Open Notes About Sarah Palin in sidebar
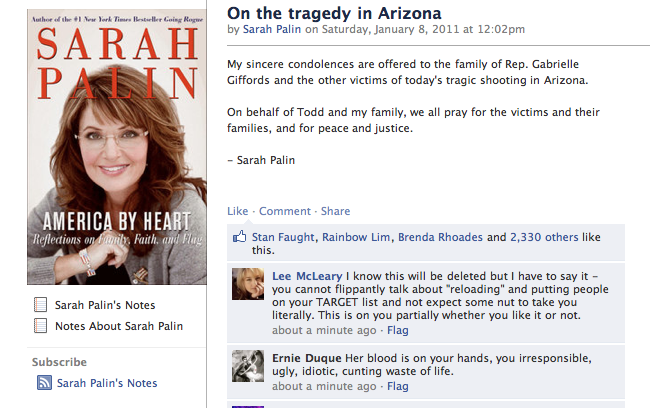 click(x=119, y=326)
